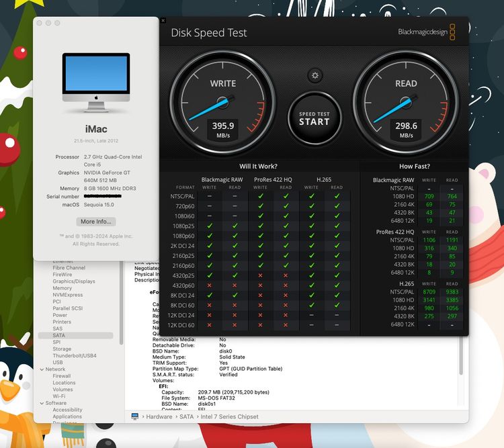Click the computer icon in the path bar
Screen dimensions: 504x448
click(x=134, y=416)
